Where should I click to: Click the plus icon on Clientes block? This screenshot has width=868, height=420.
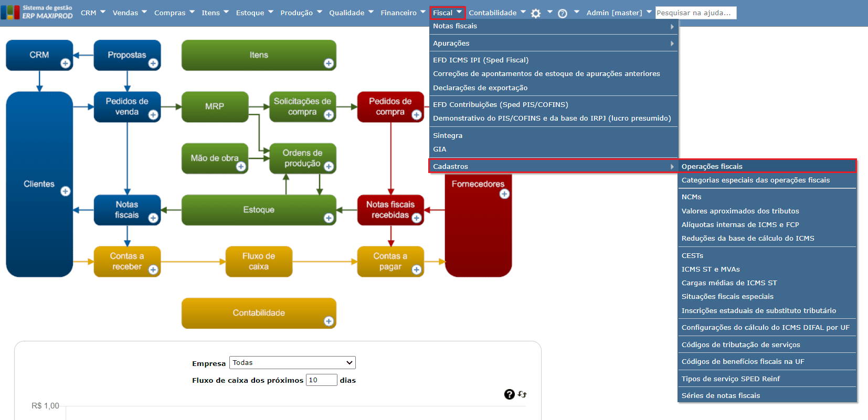pos(66,191)
